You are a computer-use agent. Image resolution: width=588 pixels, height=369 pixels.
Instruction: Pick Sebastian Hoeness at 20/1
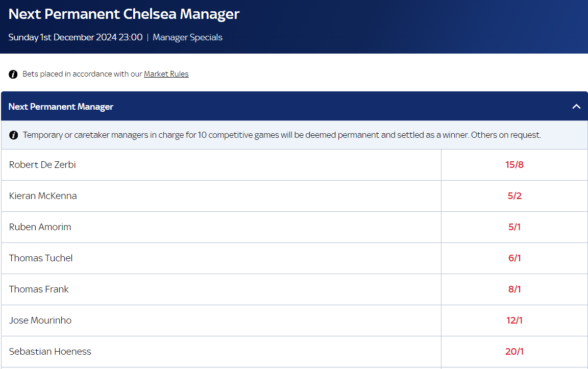coord(514,352)
